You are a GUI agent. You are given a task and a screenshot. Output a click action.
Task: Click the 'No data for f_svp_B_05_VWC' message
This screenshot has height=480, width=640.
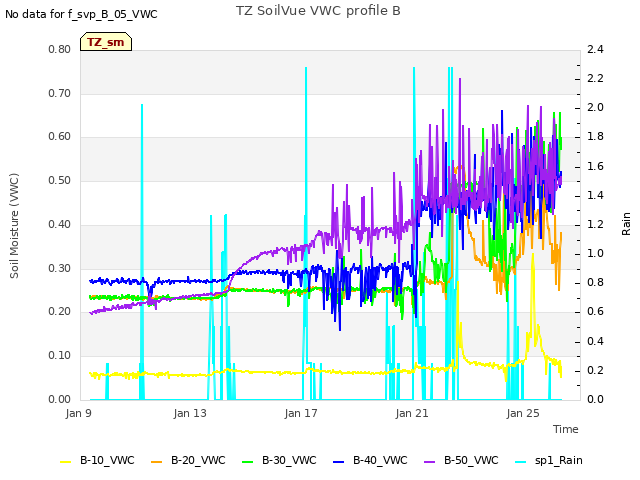tap(81, 14)
